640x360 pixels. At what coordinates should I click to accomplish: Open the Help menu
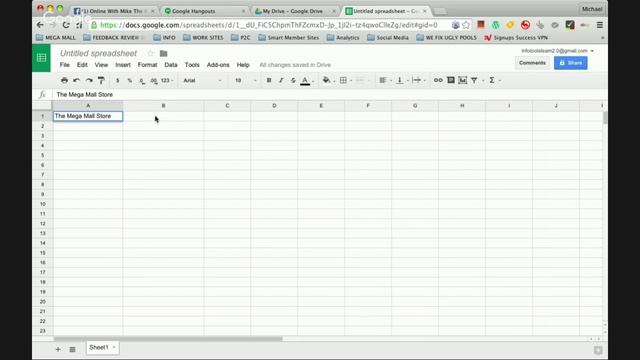click(243, 65)
